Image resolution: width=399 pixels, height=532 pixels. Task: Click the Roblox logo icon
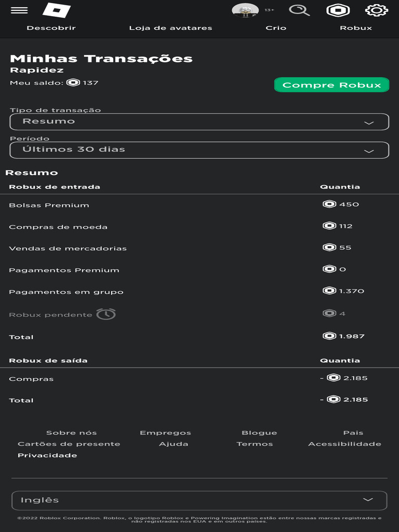point(57,10)
